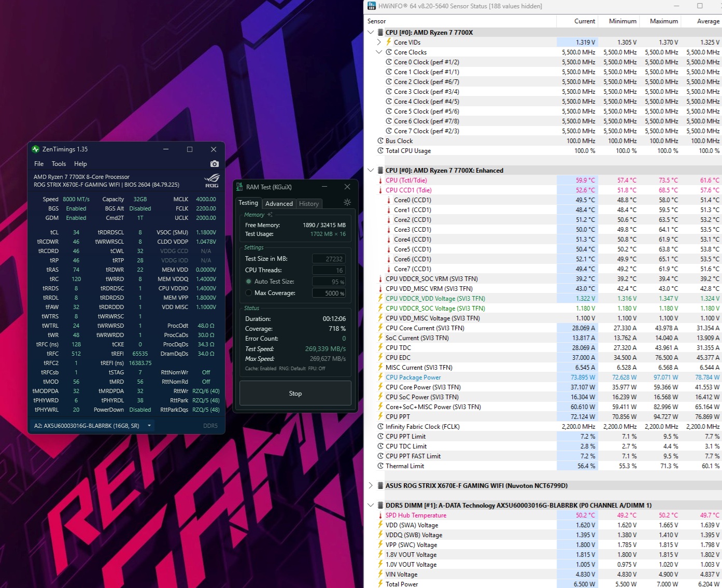Collapse the DDR5 DIMM [#1] sensor group
The height and width of the screenshot is (588, 722).
pos(371,506)
